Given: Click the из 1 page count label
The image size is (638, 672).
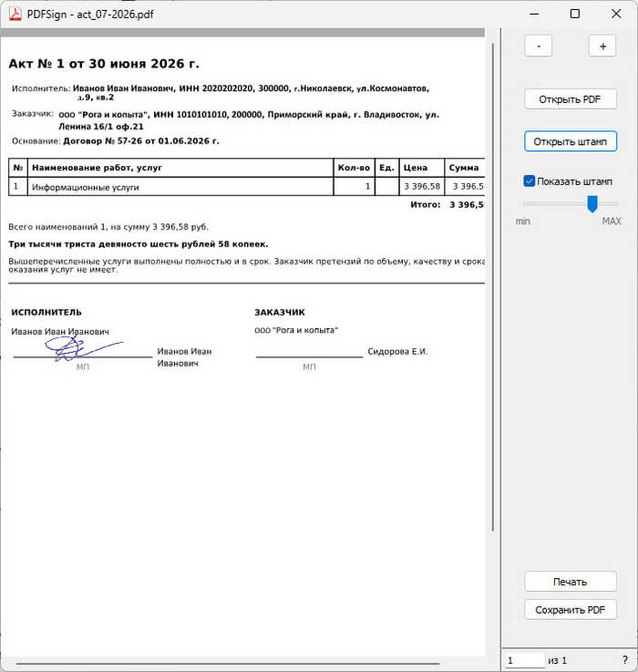Looking at the screenshot, I should pyautogui.click(x=557, y=660).
